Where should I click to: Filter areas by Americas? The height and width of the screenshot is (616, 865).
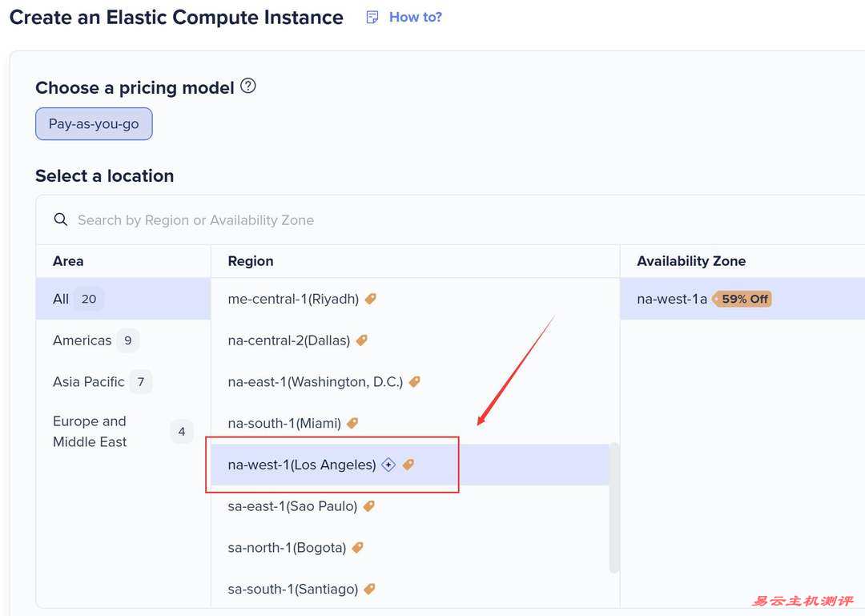[x=82, y=340]
